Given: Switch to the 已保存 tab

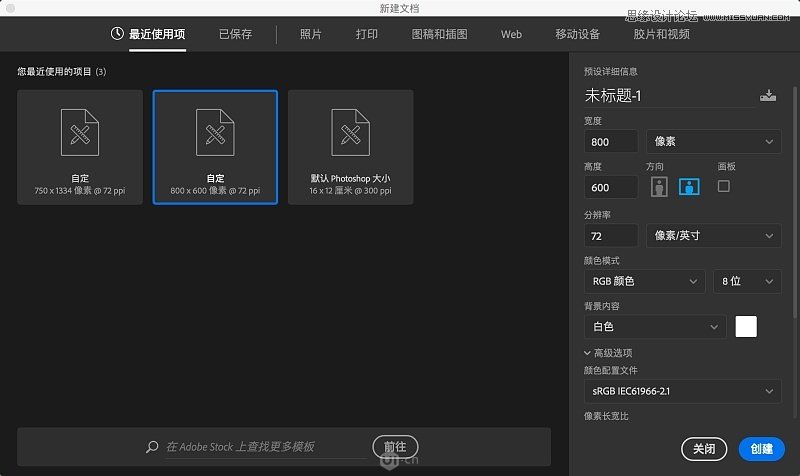Looking at the screenshot, I should [x=236, y=34].
